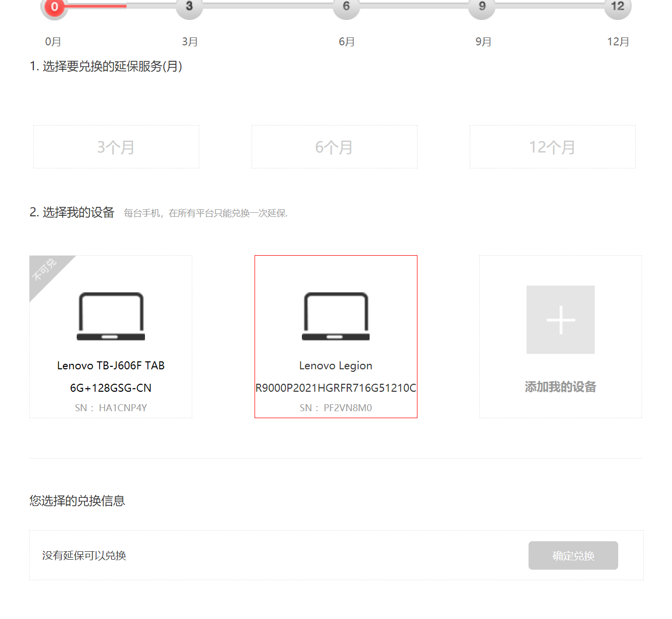The image size is (672, 619).
Task: Click the Lenovo TB-J606F TAB device name
Action: tap(111, 365)
